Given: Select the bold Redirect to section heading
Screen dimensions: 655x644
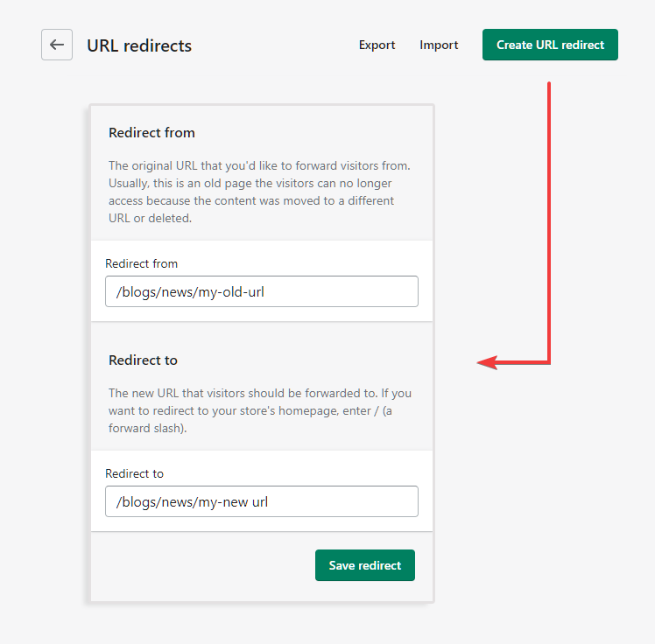Looking at the screenshot, I should [143, 360].
